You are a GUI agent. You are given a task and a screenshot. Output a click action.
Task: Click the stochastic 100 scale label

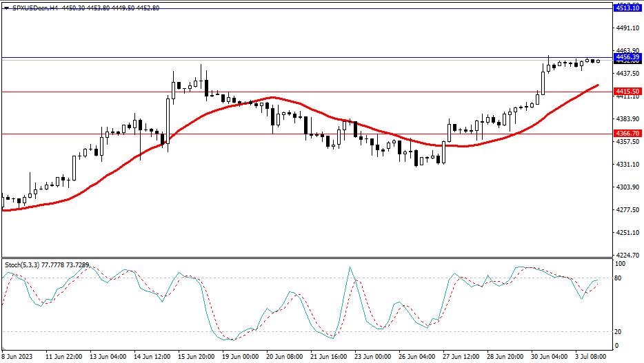[620, 264]
